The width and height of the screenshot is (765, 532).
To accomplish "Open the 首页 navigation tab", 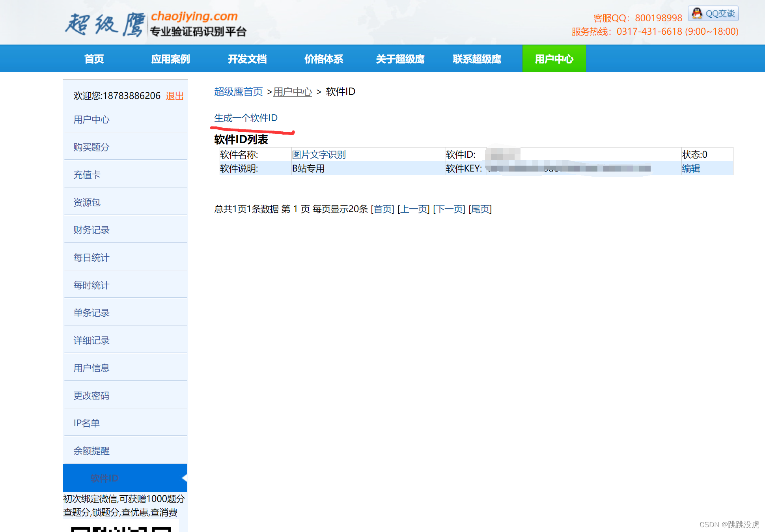I will (x=94, y=59).
